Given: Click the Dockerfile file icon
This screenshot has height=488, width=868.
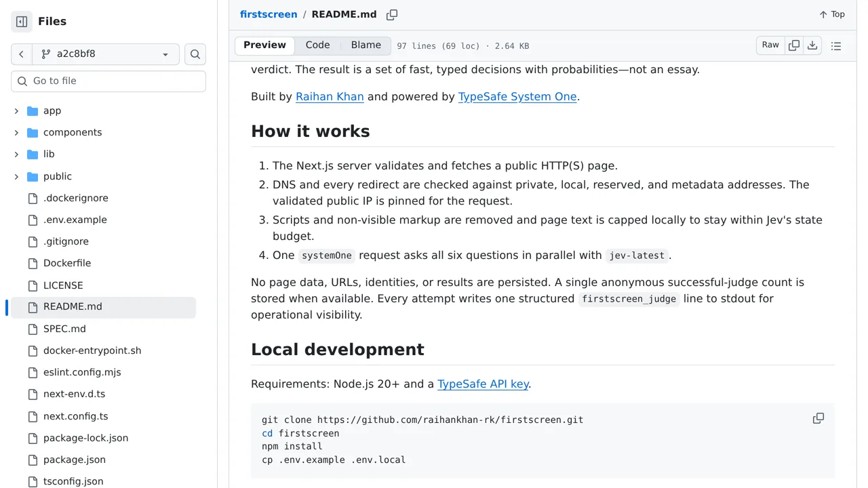Looking at the screenshot, I should tap(33, 263).
